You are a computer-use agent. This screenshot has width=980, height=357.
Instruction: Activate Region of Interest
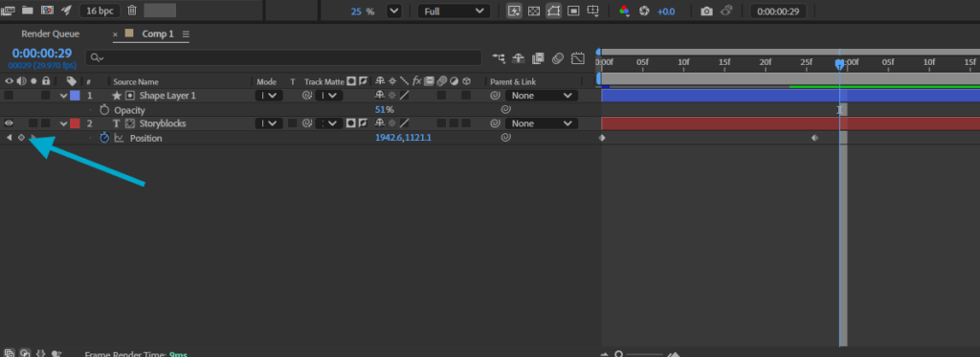(574, 11)
